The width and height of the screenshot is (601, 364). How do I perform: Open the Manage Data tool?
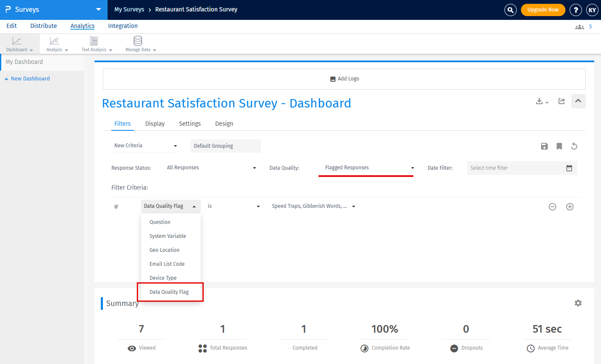point(138,44)
